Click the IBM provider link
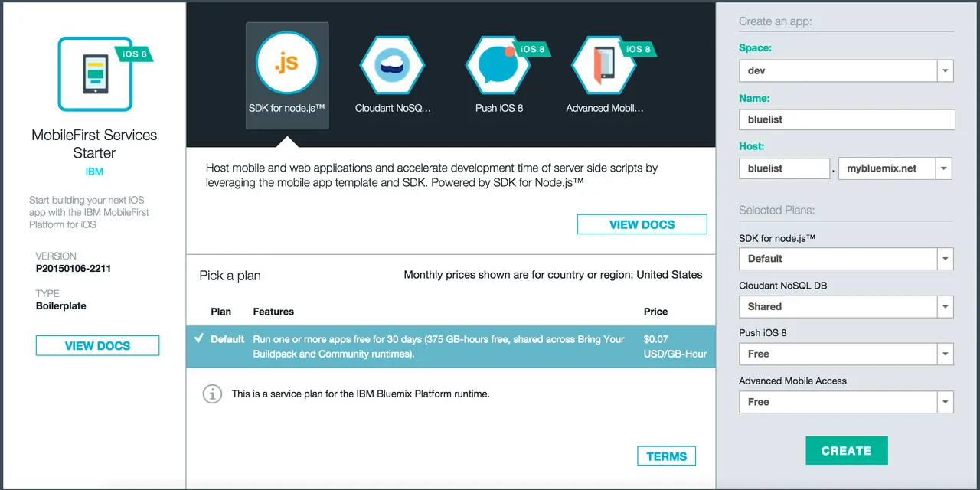The height and width of the screenshot is (490, 980). click(x=94, y=172)
